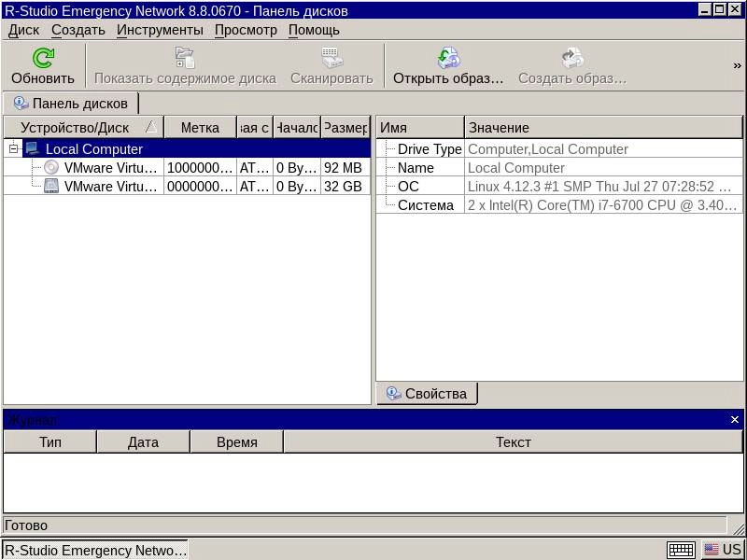
Task: Click the 1000000… label cell
Action: click(200, 168)
